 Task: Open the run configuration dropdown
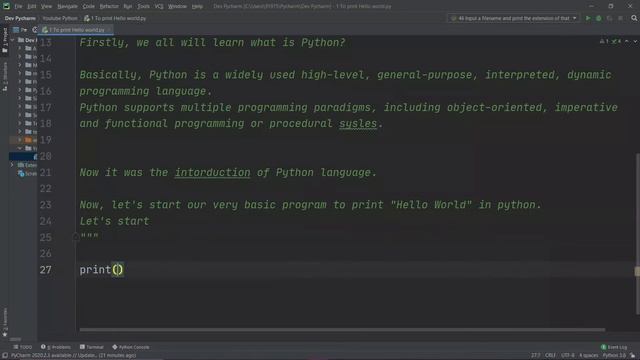[514, 18]
